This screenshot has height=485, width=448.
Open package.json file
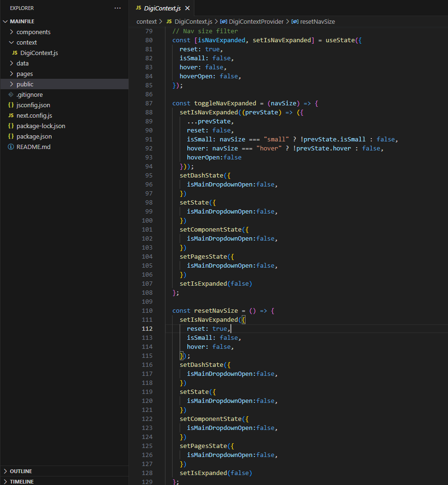coord(34,137)
